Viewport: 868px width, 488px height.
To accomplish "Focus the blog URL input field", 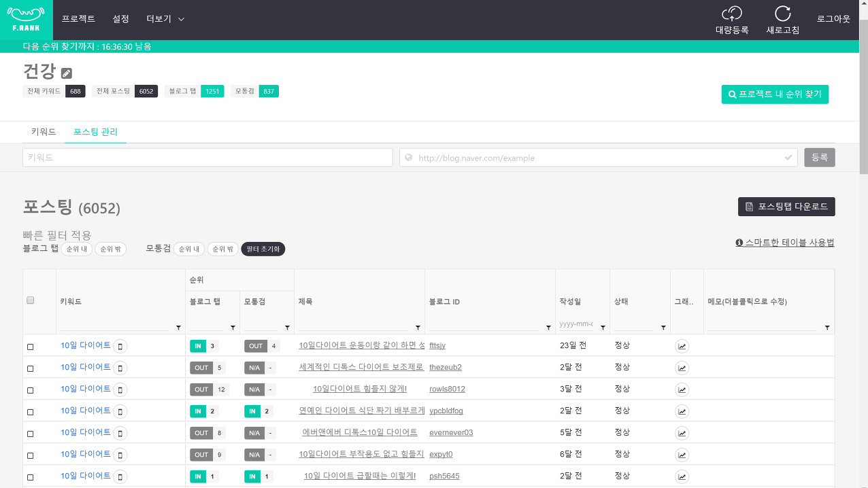I will click(x=598, y=157).
